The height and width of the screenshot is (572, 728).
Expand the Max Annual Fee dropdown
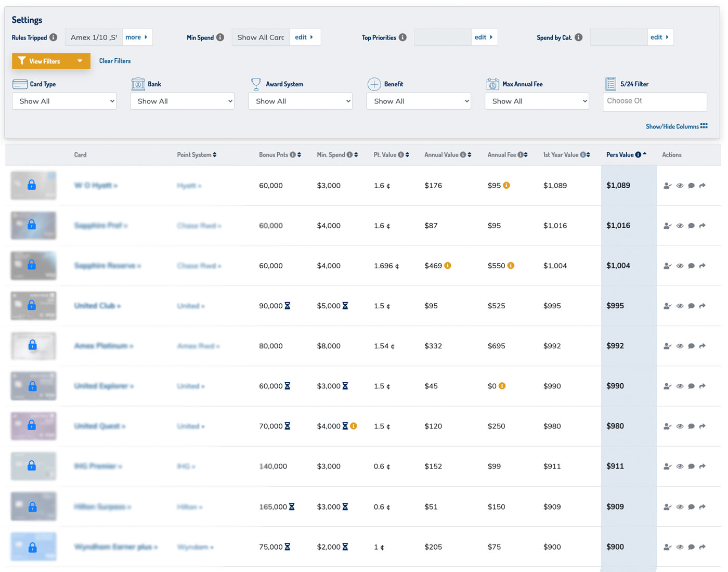[x=537, y=101]
